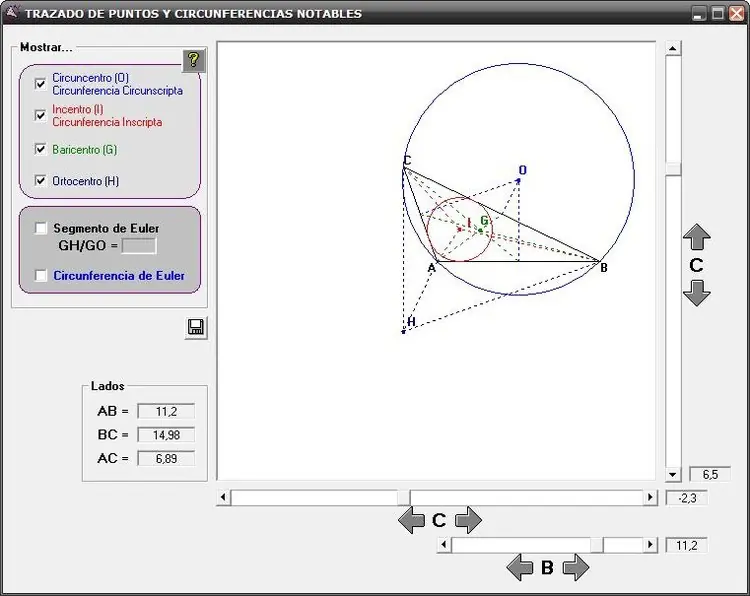Enable Segmento de Euler checkbox
750x596 pixels.
(41, 228)
